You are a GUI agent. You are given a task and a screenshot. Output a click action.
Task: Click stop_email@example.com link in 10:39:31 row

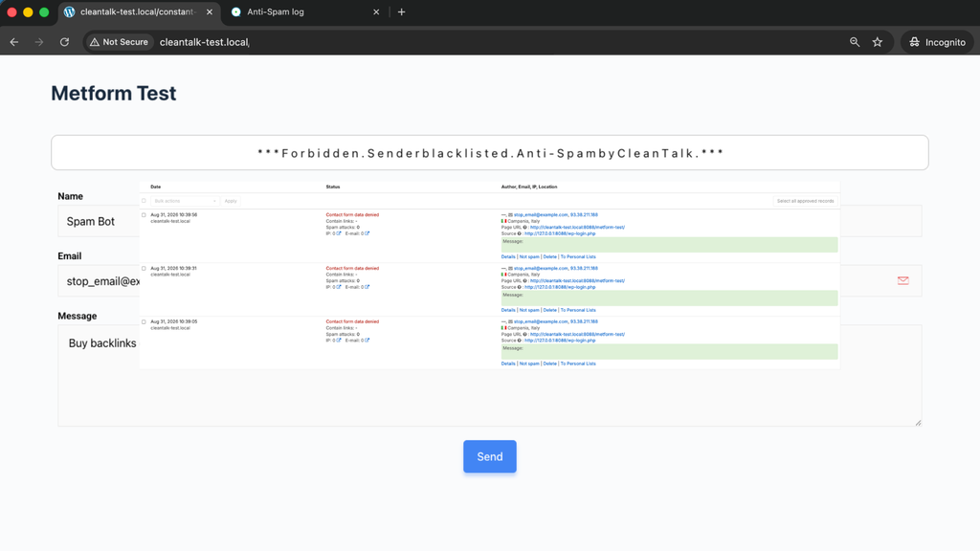tap(541, 269)
